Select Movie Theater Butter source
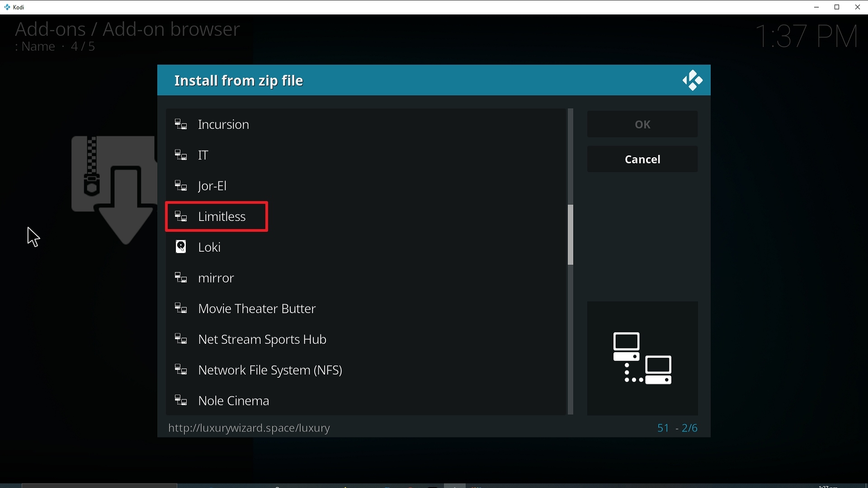 pyautogui.click(x=366, y=309)
